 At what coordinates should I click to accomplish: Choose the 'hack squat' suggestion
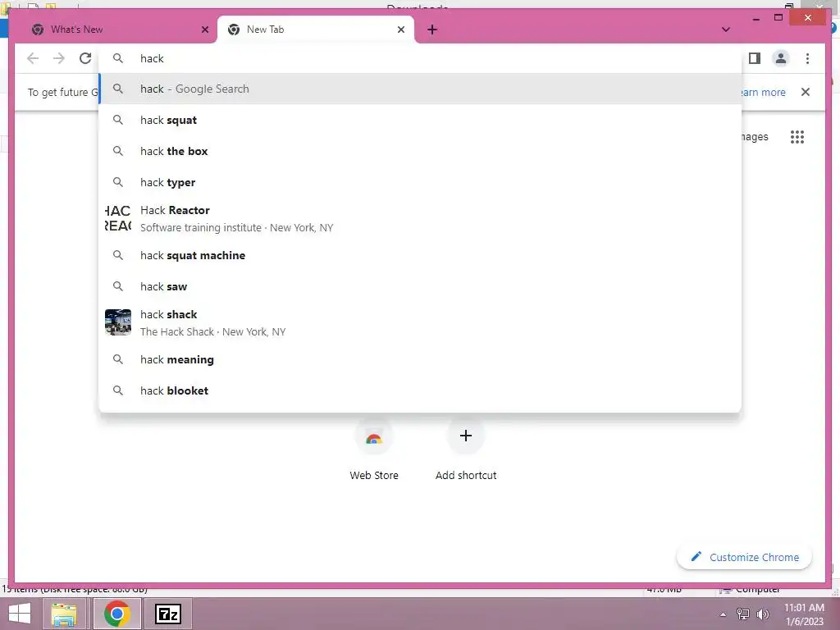tap(421, 120)
